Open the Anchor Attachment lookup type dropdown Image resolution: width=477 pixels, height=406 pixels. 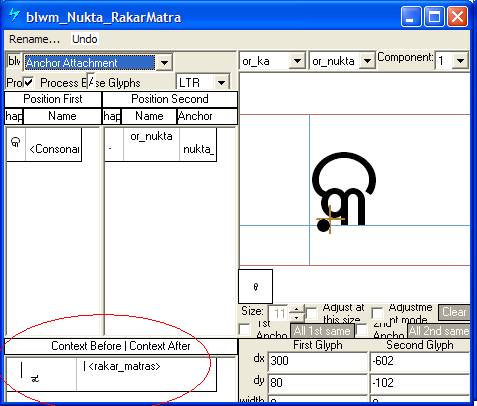164,62
